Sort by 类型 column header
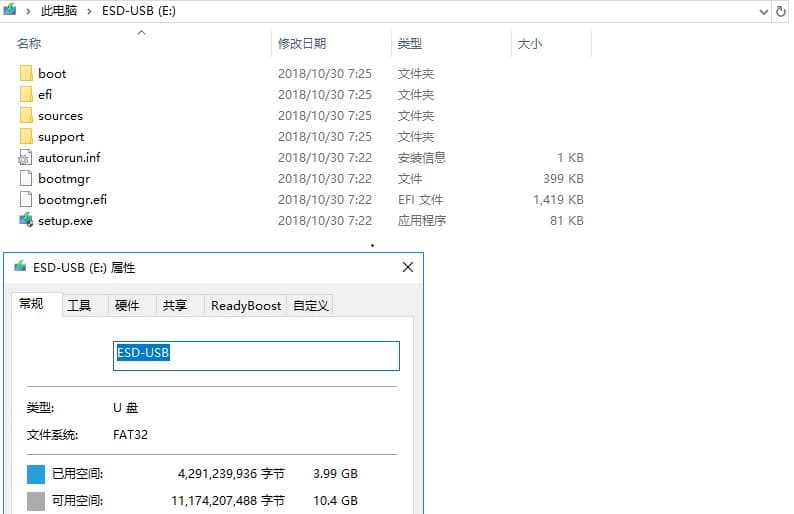 (410, 44)
